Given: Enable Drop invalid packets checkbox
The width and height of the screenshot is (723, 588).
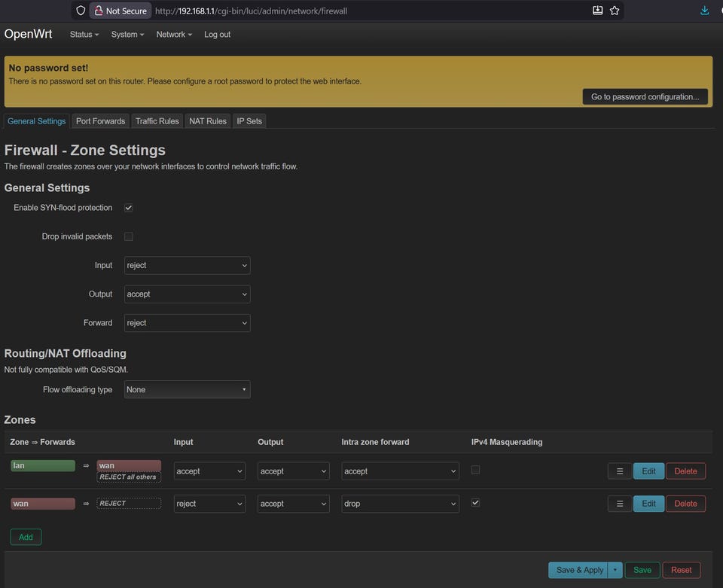Looking at the screenshot, I should (129, 236).
